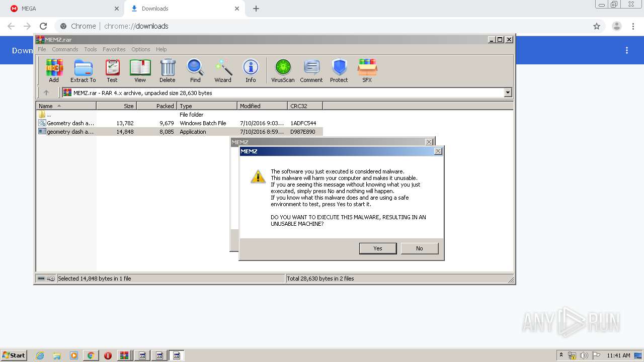Click the clock showing 11:41 AM
The width and height of the screenshot is (644, 362).
click(618, 355)
